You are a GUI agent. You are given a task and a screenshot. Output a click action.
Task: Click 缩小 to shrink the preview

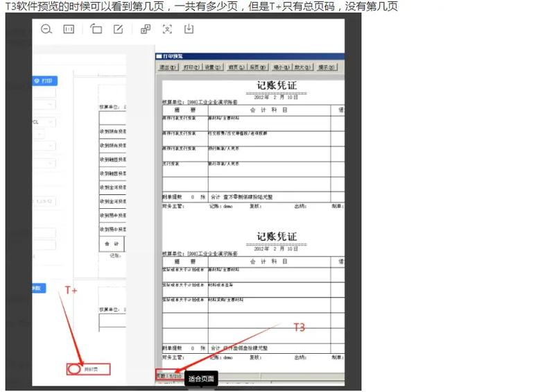281,67
